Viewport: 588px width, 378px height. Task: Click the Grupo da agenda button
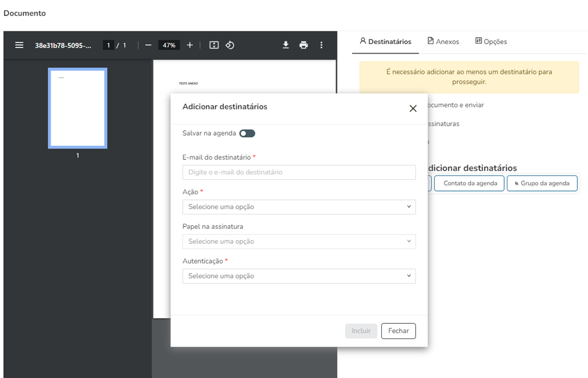tap(542, 184)
